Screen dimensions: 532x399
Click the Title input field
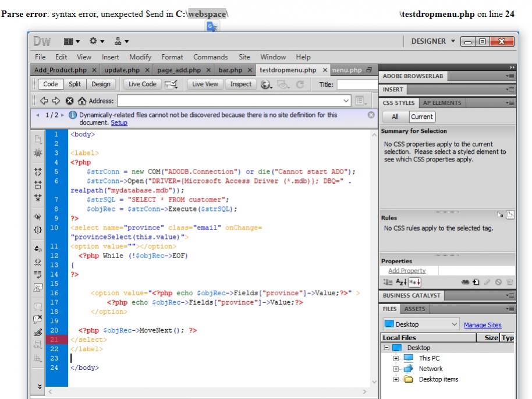(x=357, y=84)
